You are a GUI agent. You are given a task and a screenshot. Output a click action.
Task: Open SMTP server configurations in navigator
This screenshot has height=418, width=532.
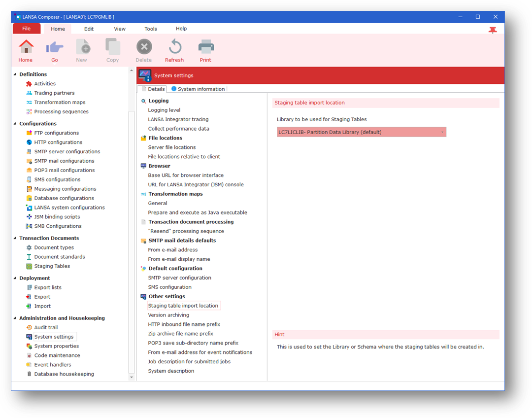(x=67, y=151)
